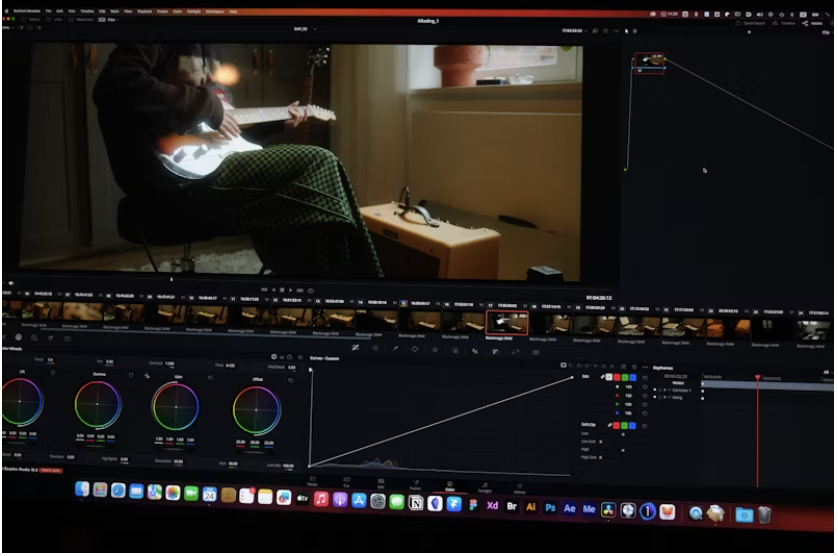Pick white point tool beside Gain
838x556 pixels.
[147, 376]
